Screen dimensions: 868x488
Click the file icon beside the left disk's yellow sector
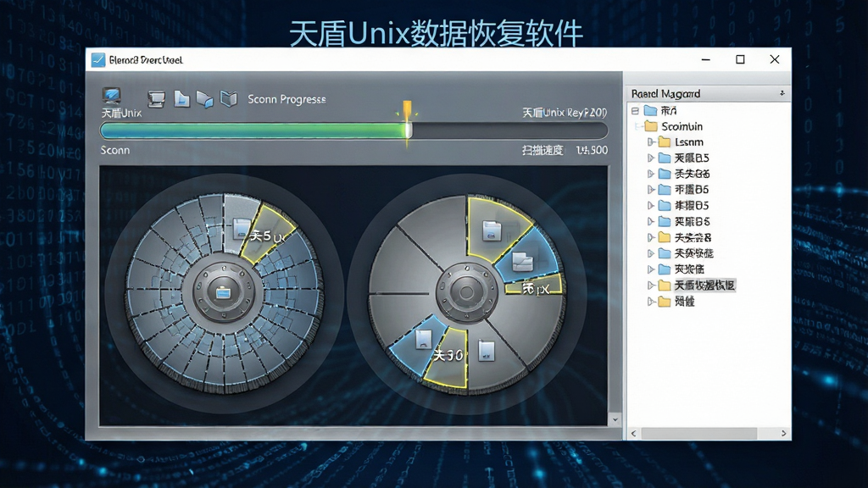point(242,229)
